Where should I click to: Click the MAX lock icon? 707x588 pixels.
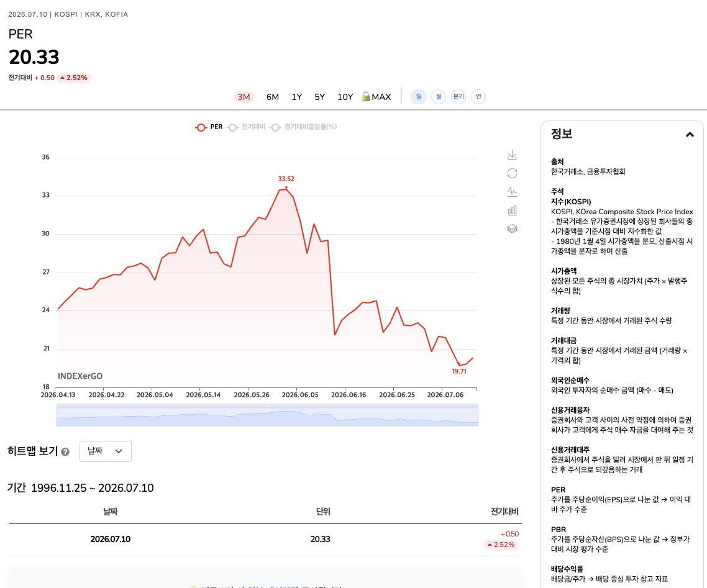pyautogui.click(x=366, y=96)
